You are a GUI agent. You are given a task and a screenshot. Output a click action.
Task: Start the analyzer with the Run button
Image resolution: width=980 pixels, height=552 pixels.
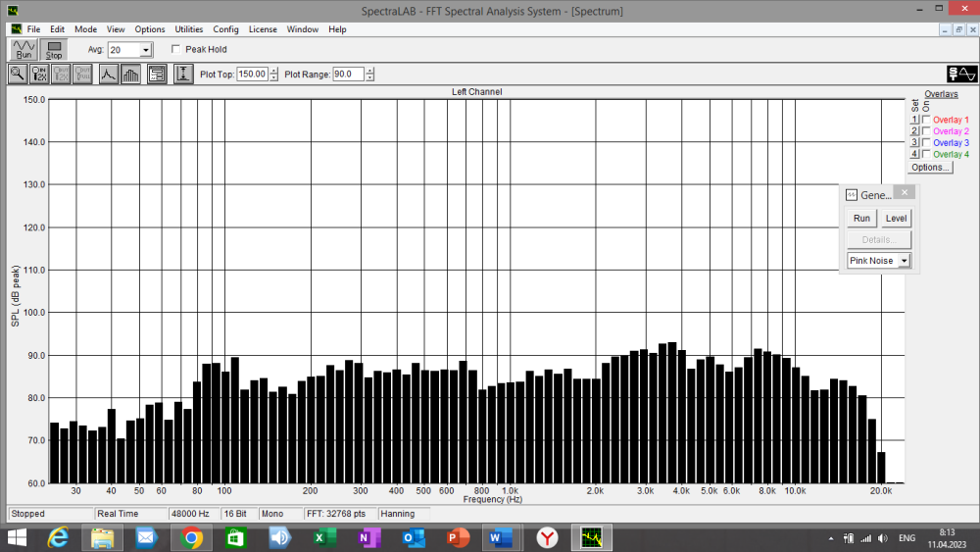click(x=24, y=49)
